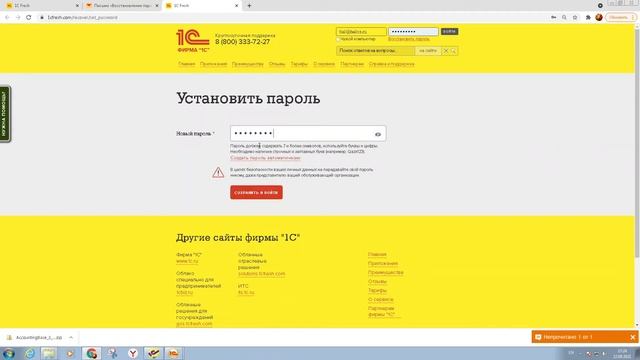Switch to the mail letter browser tab
This screenshot has width=640, height=360.
pos(121,6)
